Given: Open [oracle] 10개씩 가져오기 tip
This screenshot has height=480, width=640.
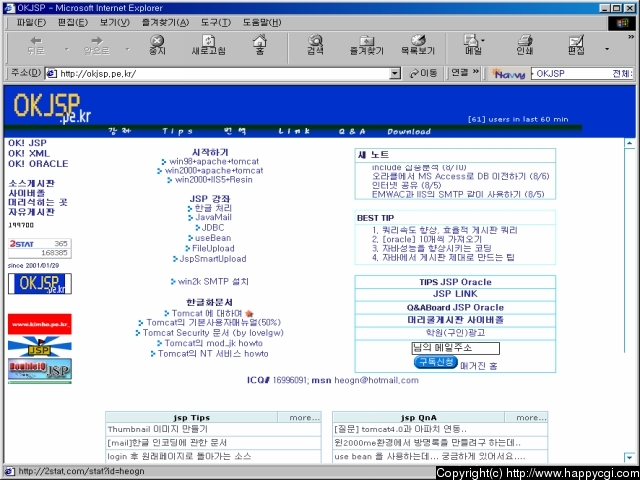Looking at the screenshot, I should tap(432, 240).
